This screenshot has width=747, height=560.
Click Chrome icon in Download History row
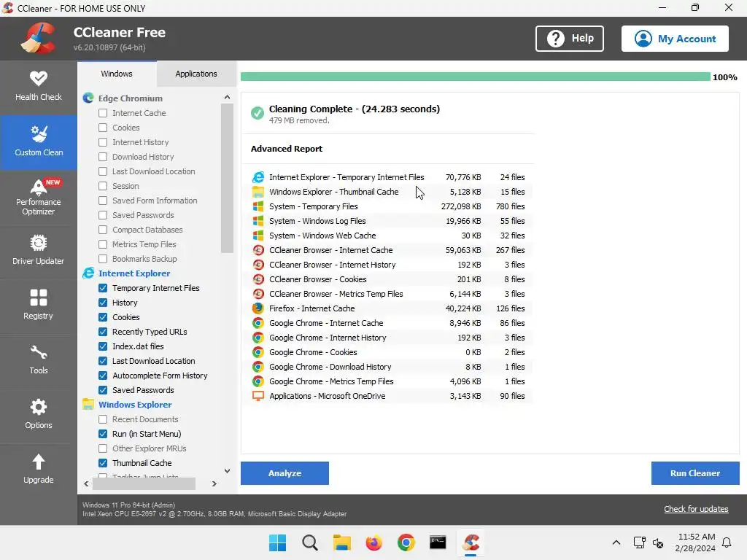coord(258,367)
